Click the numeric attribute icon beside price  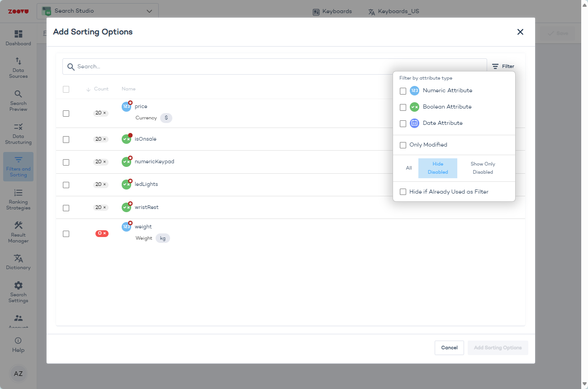[126, 107]
